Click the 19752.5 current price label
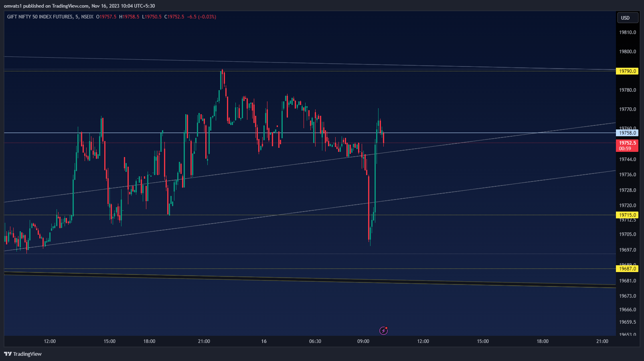 point(627,145)
